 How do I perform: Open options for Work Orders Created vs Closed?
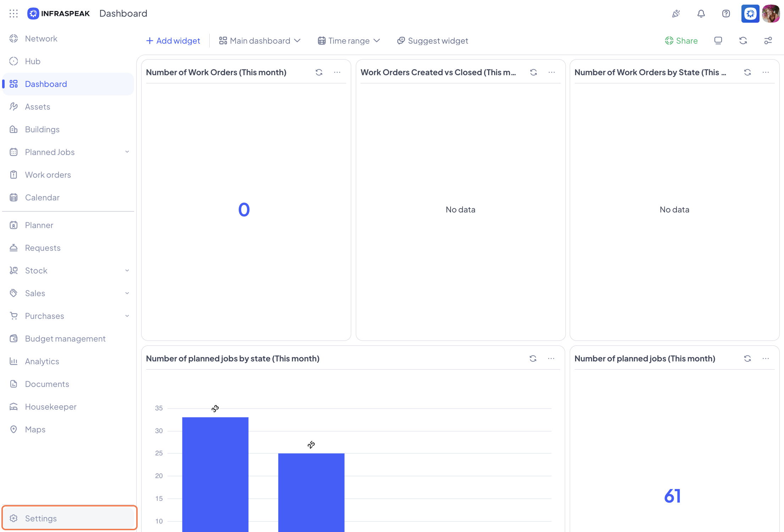tap(552, 72)
